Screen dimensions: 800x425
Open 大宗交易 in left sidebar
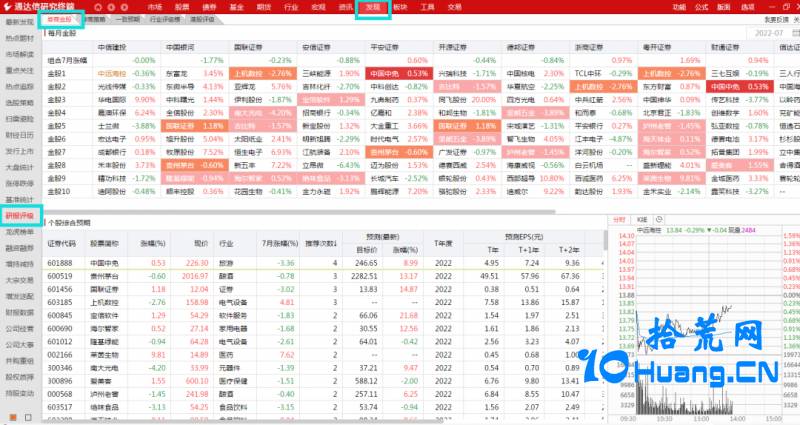(19, 280)
